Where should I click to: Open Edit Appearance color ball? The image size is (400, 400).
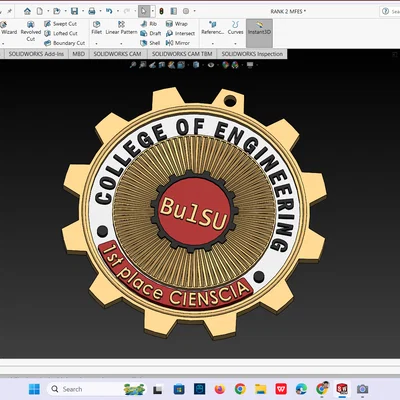point(226,65)
